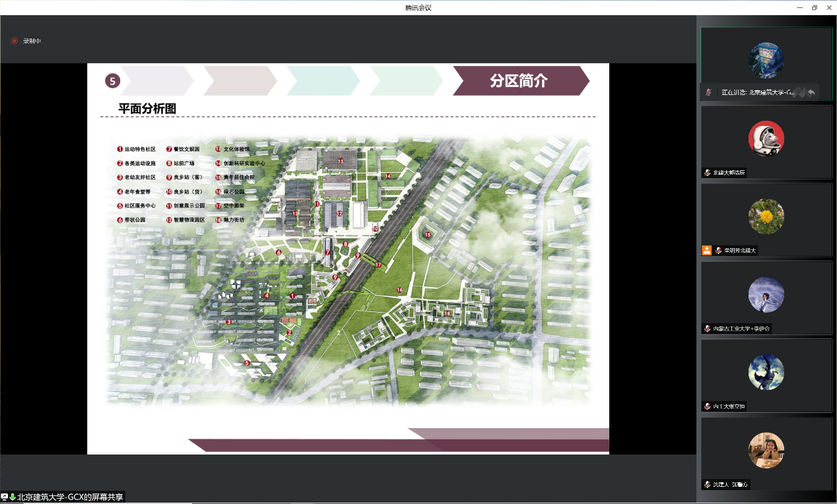The image size is (837, 504).
Task: Select the yellow flower avatar tile
Action: 766,216
